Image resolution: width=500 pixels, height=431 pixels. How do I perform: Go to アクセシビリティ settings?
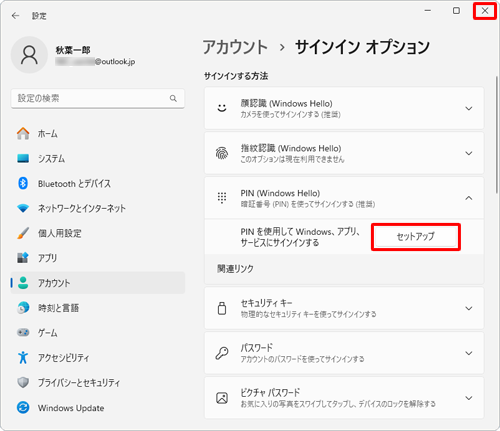63,358
